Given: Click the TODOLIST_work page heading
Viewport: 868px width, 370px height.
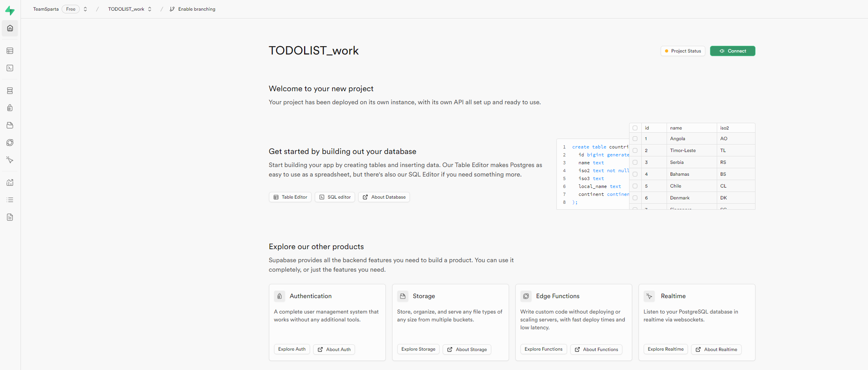Looking at the screenshot, I should point(314,51).
